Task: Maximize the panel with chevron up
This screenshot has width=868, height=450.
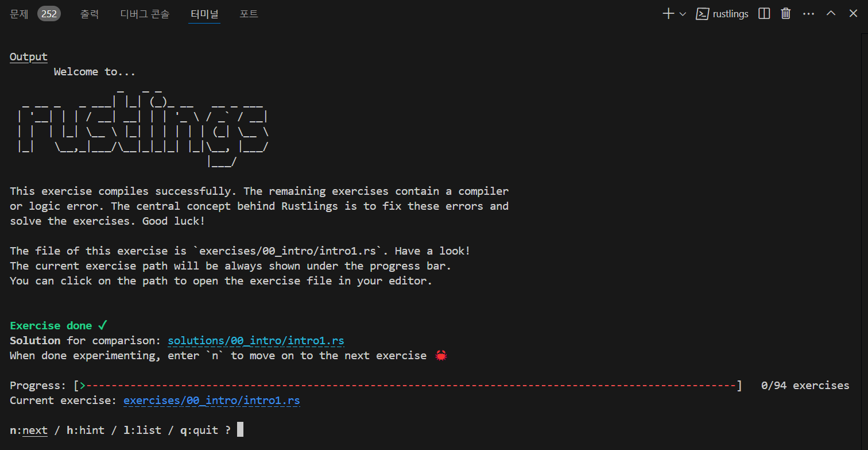Action: (831, 14)
